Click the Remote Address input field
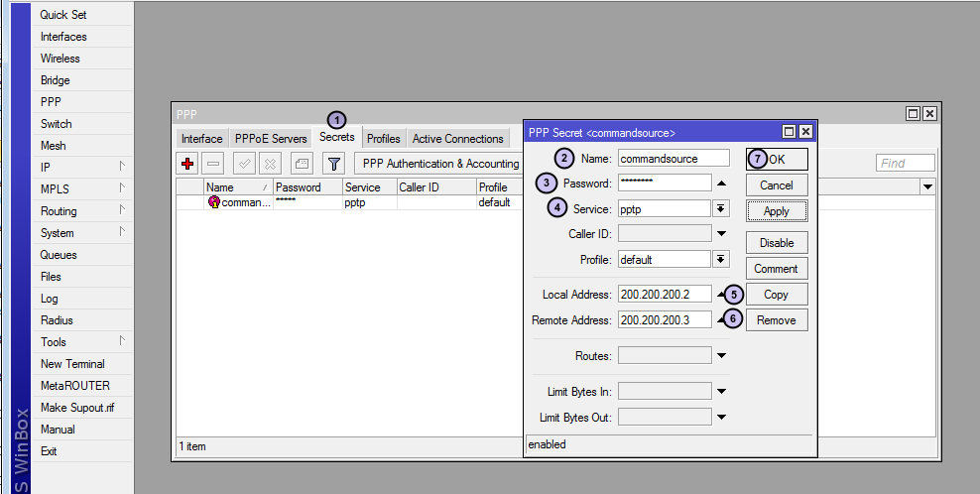980x494 pixels. click(x=664, y=320)
